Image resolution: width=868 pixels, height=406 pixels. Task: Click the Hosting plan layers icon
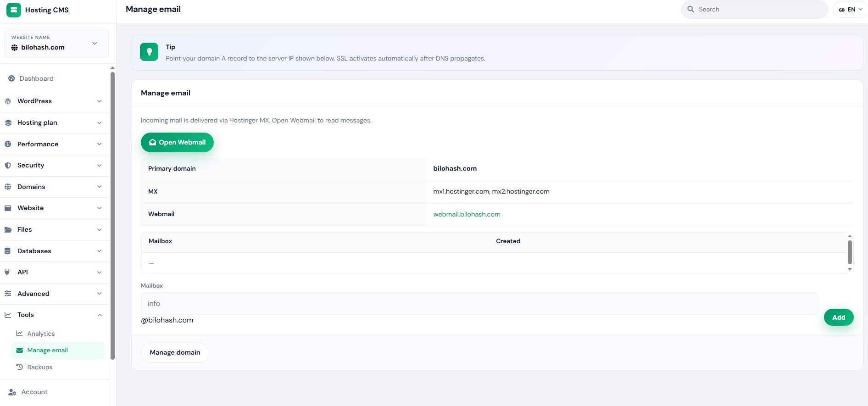pyautogui.click(x=8, y=122)
